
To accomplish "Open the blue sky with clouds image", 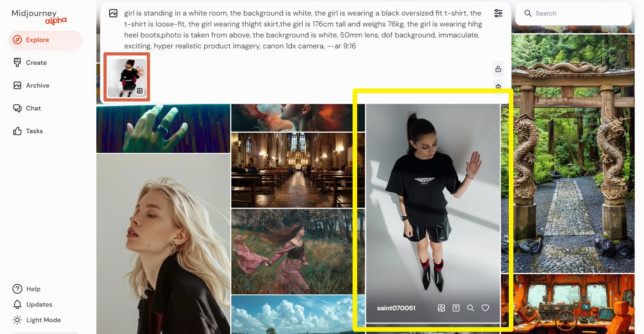I will click(298, 315).
